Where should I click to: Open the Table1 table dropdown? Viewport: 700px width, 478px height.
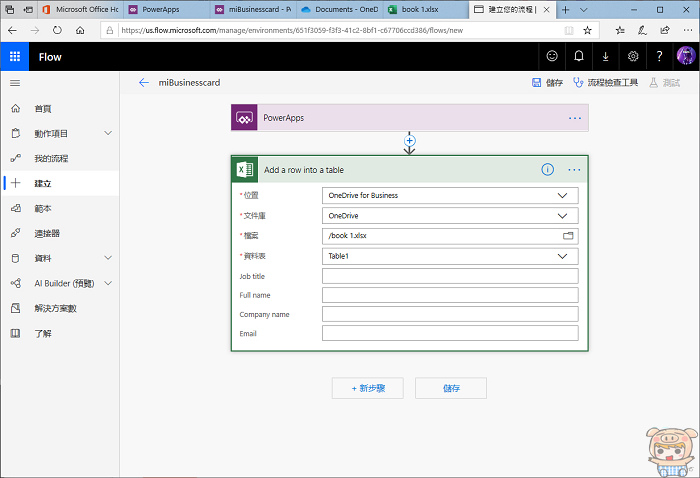pos(562,256)
